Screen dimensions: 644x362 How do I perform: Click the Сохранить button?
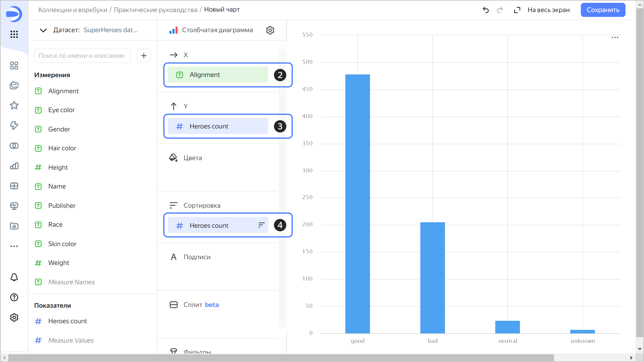(x=603, y=10)
